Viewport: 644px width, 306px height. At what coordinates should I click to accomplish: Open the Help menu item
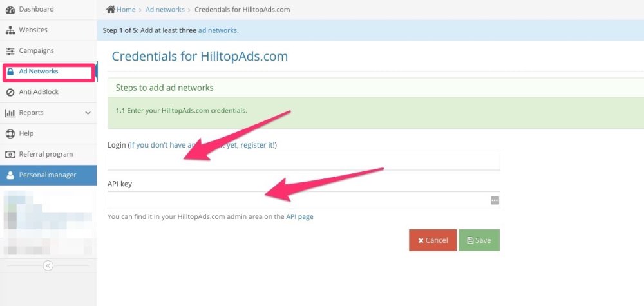[48, 133]
